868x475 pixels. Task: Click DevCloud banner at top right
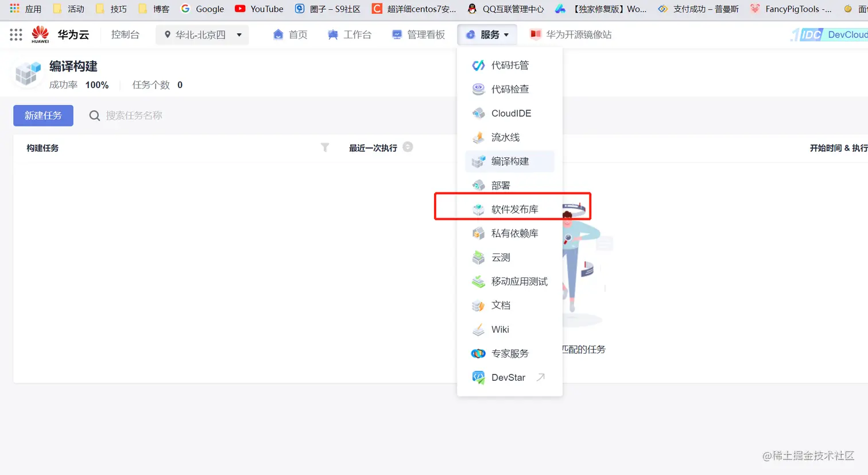click(x=830, y=34)
